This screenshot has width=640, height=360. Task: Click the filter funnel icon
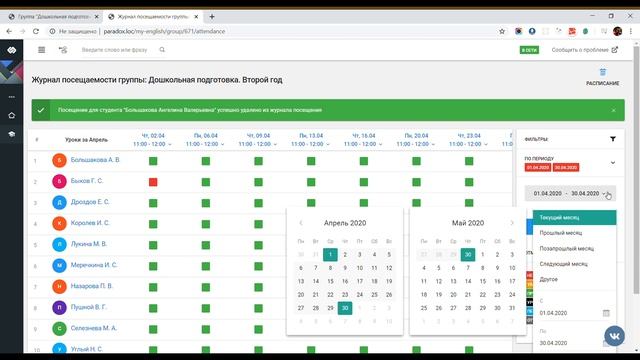[613, 139]
